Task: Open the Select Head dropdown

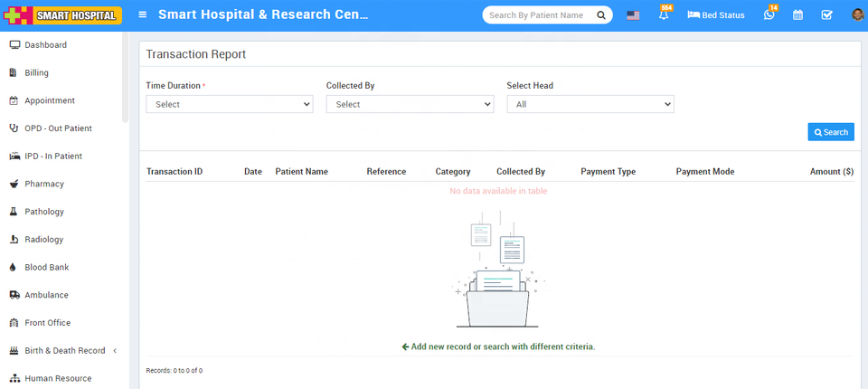Action: click(x=590, y=104)
